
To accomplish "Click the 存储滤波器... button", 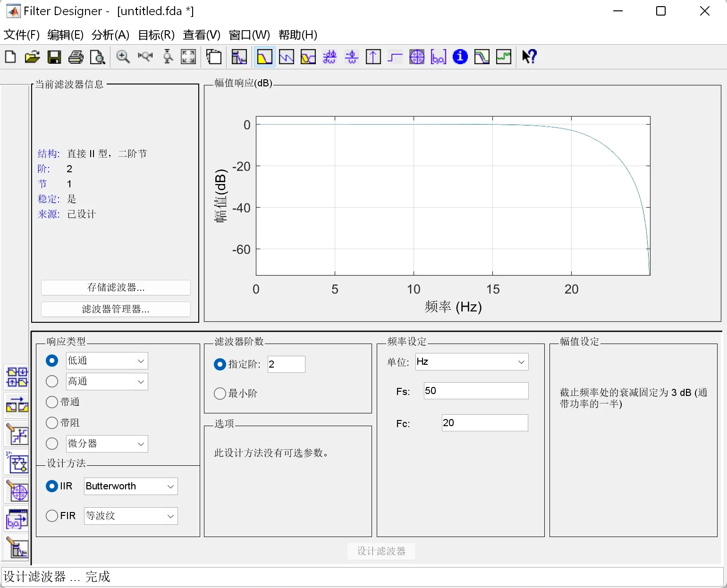I will click(116, 287).
